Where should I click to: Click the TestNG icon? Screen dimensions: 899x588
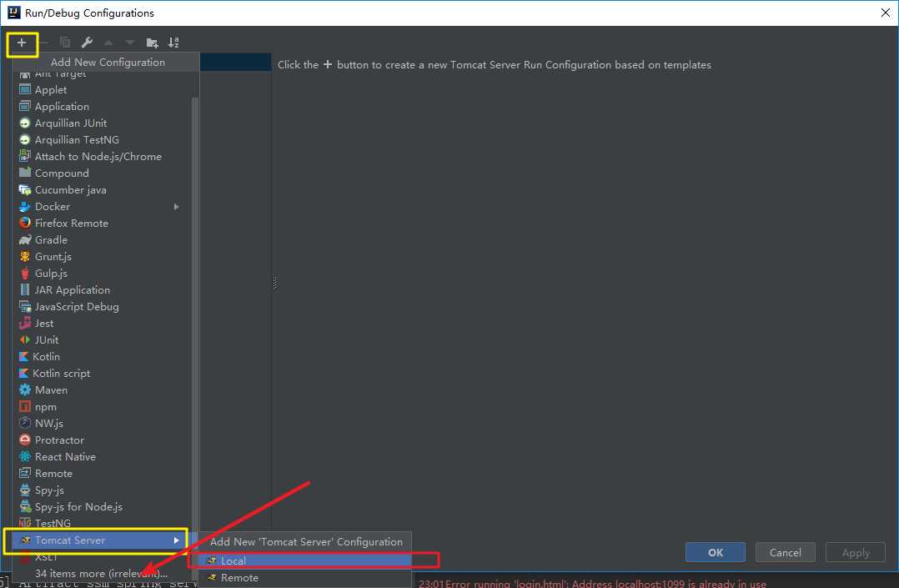pyautogui.click(x=25, y=523)
